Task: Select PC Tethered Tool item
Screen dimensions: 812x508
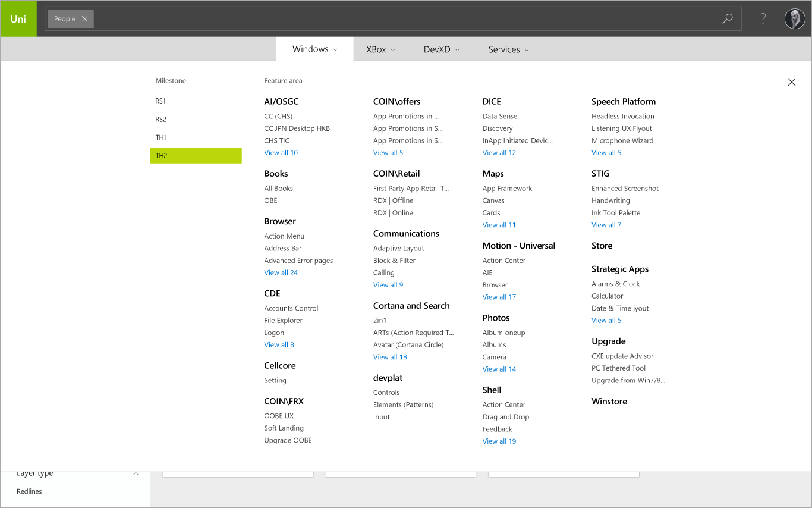Action: (x=619, y=368)
